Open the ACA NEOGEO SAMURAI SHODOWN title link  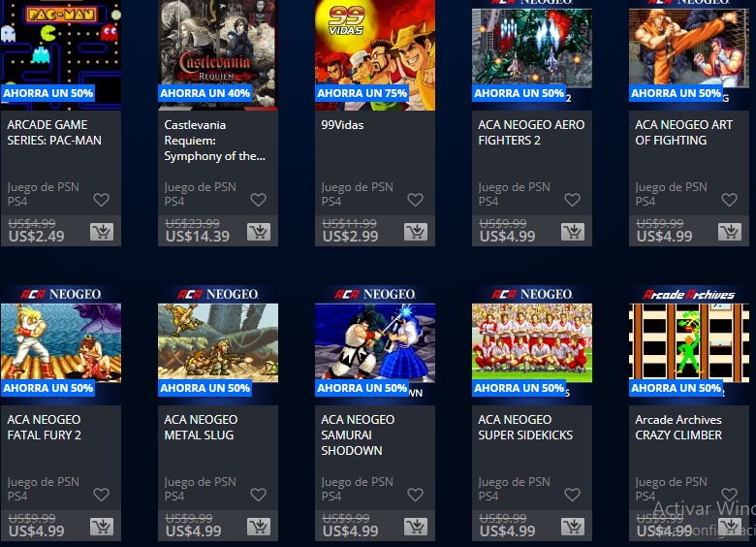pyautogui.click(x=358, y=435)
